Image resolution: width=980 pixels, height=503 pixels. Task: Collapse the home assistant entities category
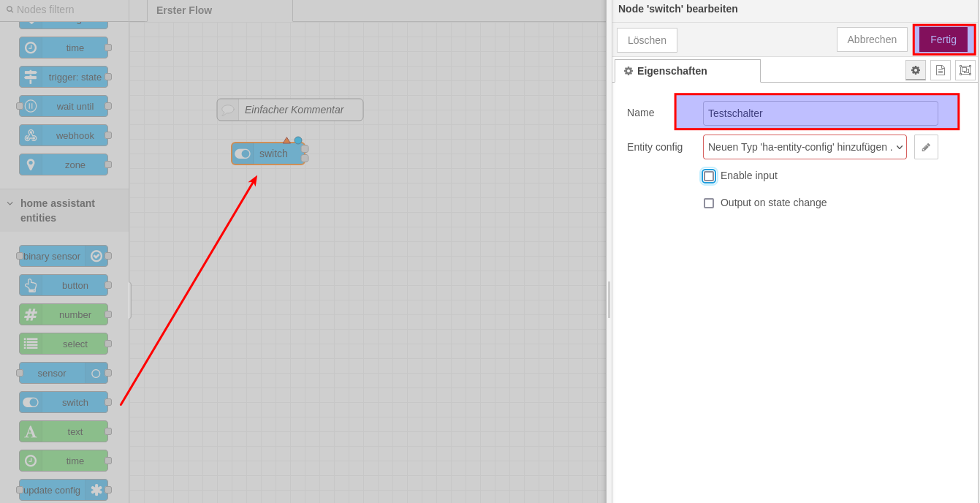[10, 203]
